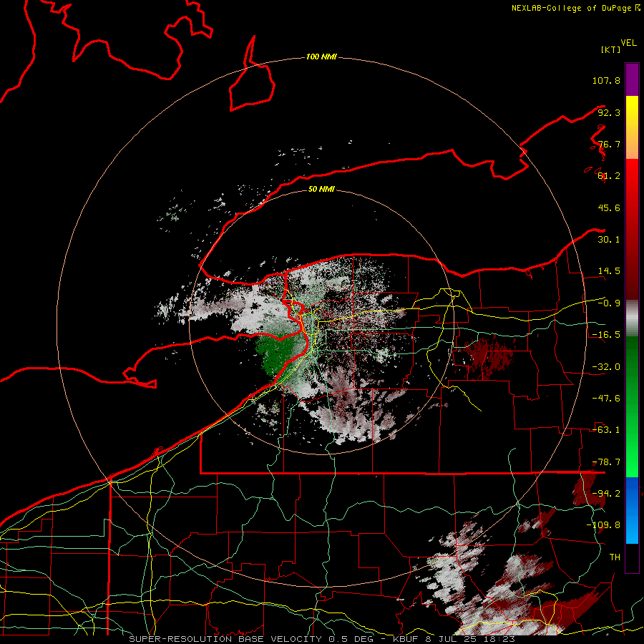The height and width of the screenshot is (644, 644).
Task: Click the -94.2 velocity scale value
Action: (606, 493)
